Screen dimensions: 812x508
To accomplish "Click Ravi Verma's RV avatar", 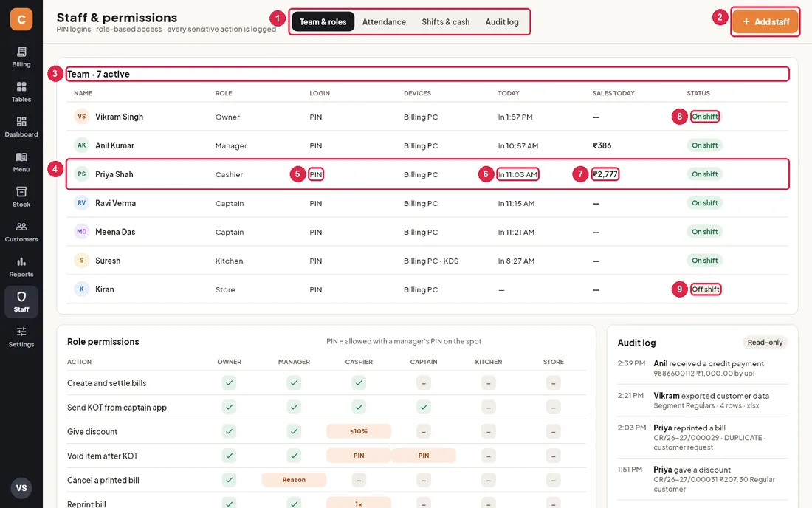I will (82, 203).
